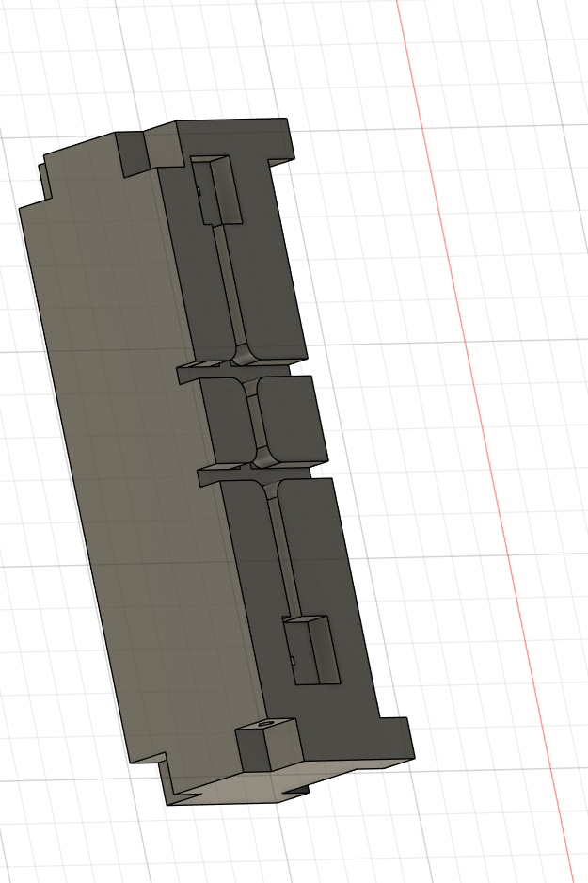588x883 pixels.
Task: Click the small hole on top of the cube boss
Action: (x=266, y=723)
